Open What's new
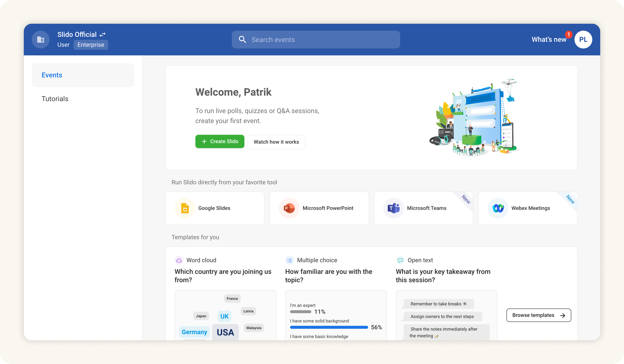 click(549, 40)
